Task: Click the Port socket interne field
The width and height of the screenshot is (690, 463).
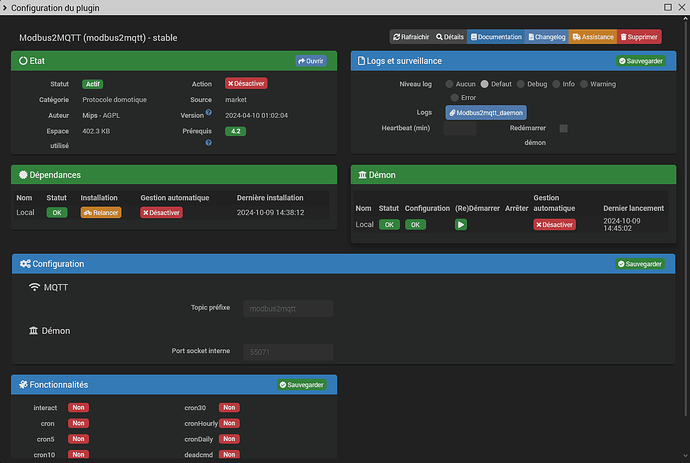Action: click(x=288, y=352)
